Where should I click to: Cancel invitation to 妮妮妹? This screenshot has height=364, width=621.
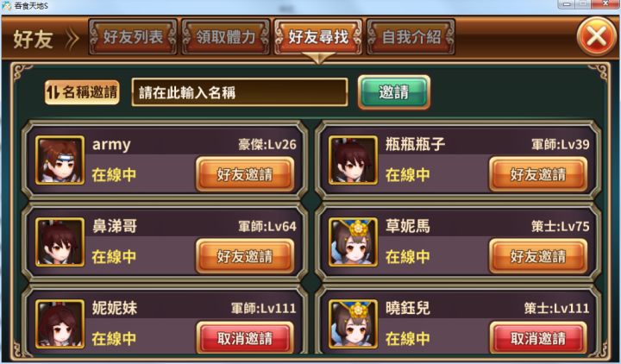[245, 338]
